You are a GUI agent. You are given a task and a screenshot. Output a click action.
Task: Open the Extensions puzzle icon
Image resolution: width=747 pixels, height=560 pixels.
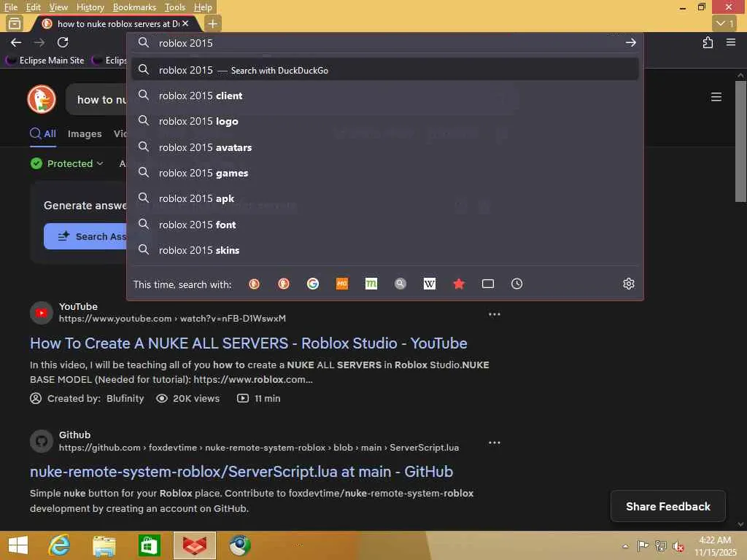pyautogui.click(x=708, y=43)
